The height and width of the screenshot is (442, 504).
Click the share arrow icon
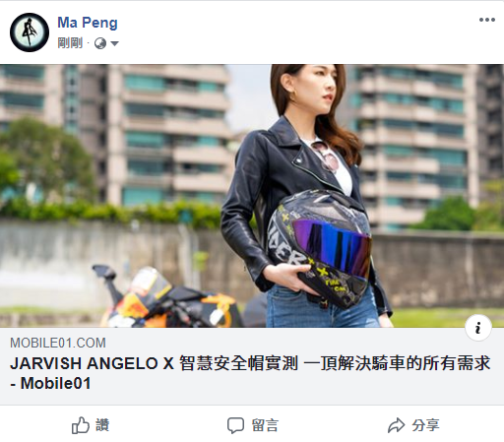click(396, 425)
